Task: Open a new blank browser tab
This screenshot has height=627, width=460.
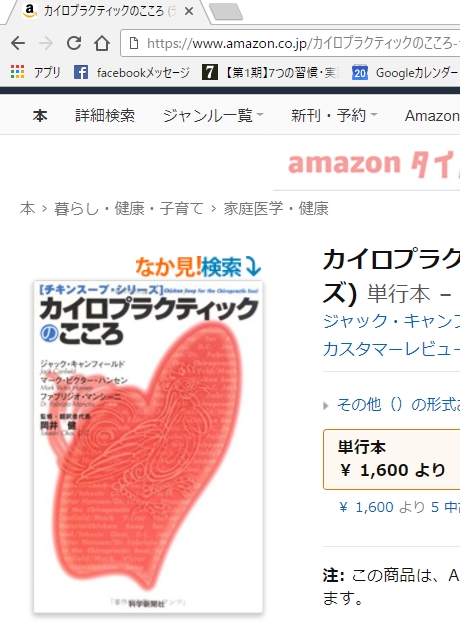Action: coord(226,11)
